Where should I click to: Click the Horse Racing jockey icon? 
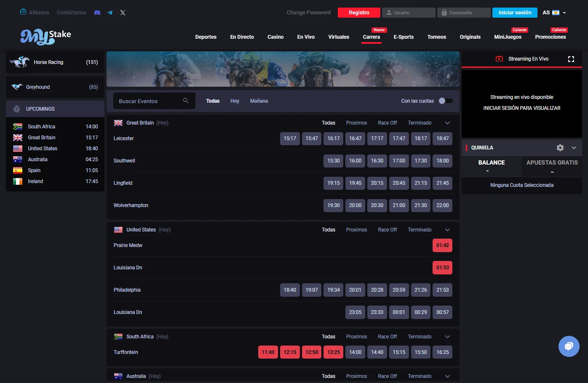[x=20, y=62]
